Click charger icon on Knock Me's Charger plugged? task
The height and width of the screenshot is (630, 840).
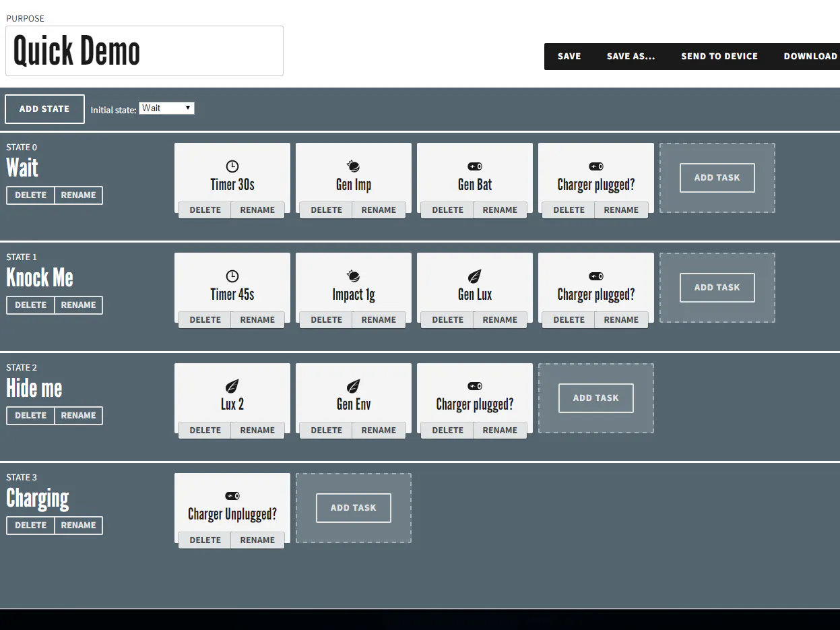point(595,276)
